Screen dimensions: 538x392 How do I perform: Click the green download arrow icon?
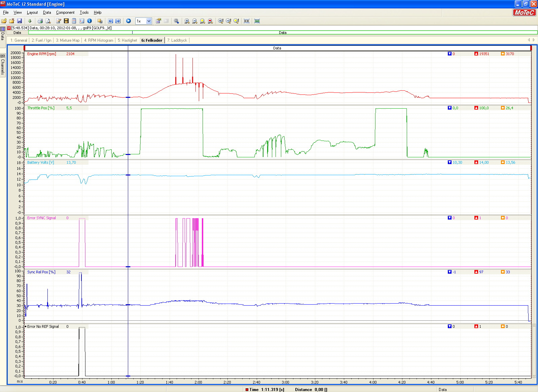tap(30, 21)
